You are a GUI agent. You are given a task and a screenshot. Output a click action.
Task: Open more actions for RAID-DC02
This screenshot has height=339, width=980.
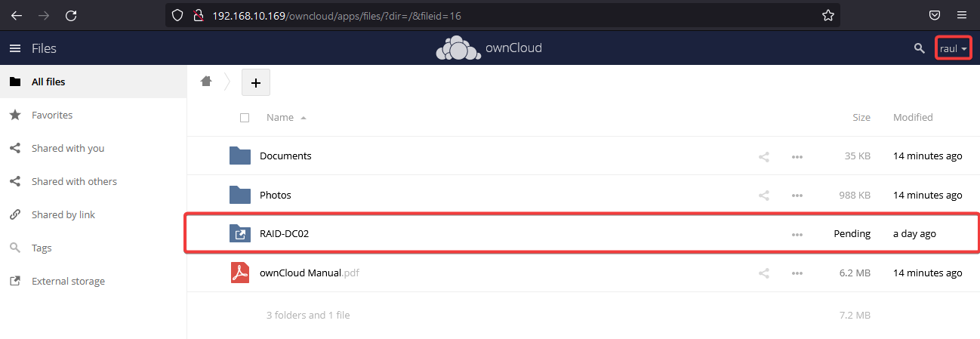[797, 235]
